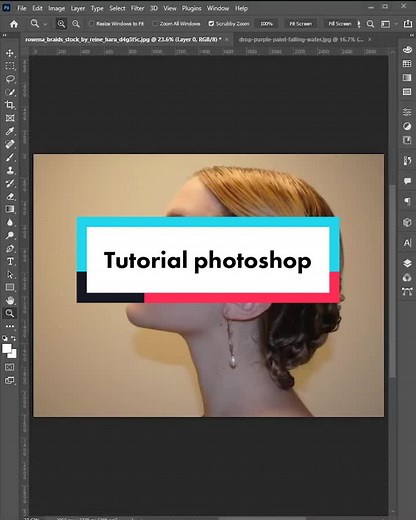Image resolution: width=416 pixels, height=520 pixels.
Task: Select the History Brush tool
Action: pos(10,183)
